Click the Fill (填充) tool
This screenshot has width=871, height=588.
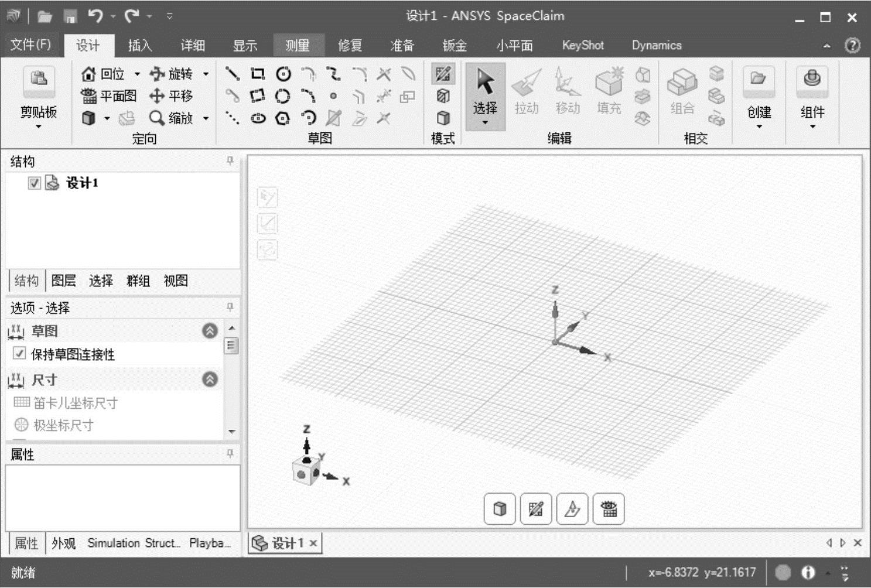click(x=609, y=92)
